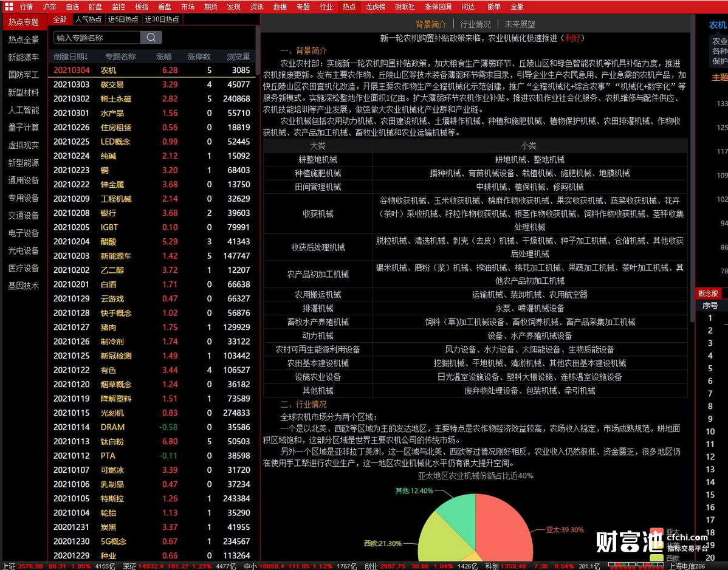Select 人工智能 in left sidebar
728x570 pixels.
[24, 110]
